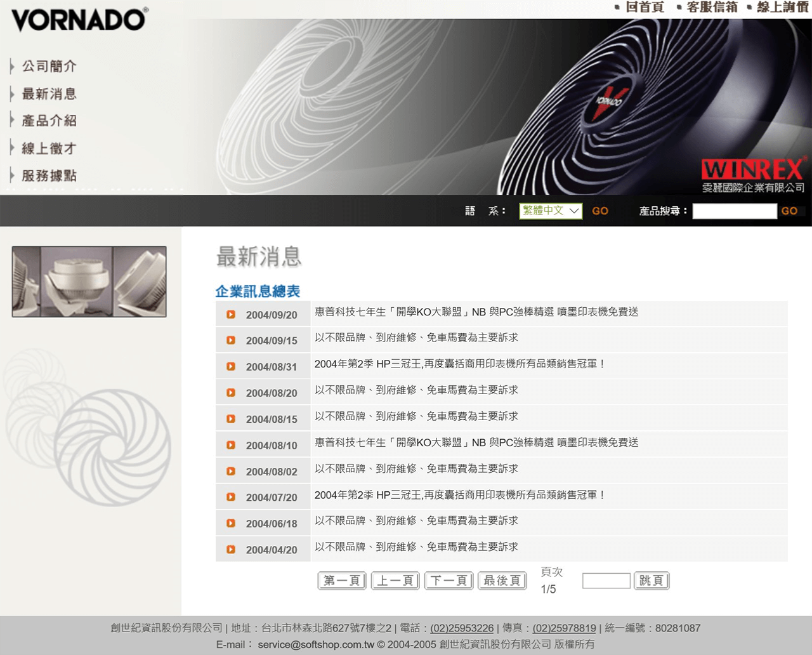Open the 2004/08/10 news headline
Image resolution: width=812 pixels, height=655 pixels.
pyautogui.click(x=476, y=442)
